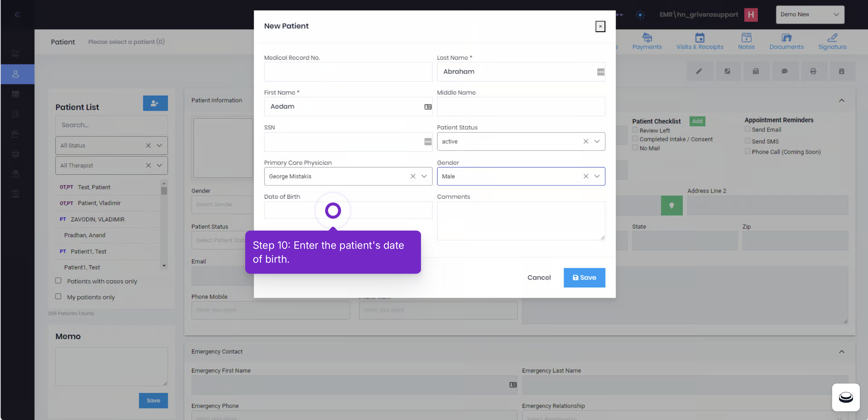Open the Patient Status dropdown showing active
Viewport: 868px width, 420px height.
[x=521, y=141]
